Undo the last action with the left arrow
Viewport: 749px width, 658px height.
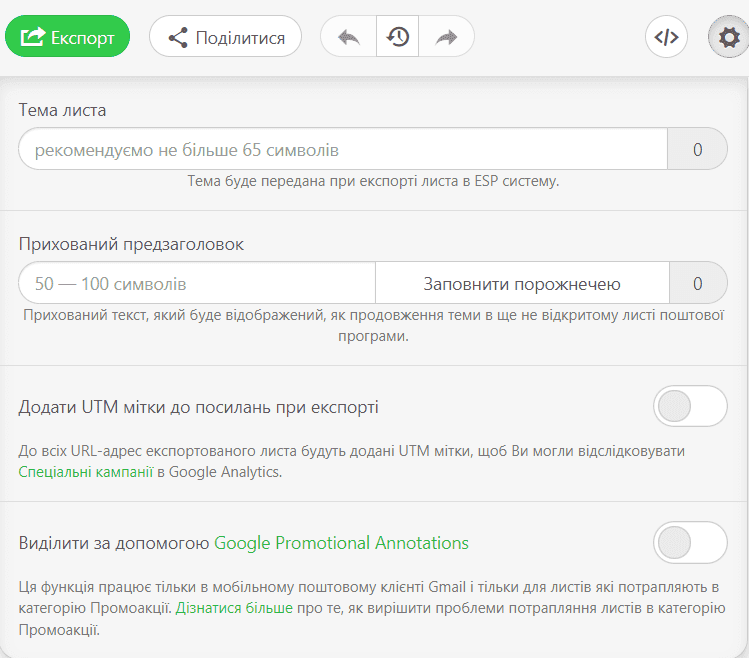(x=349, y=37)
